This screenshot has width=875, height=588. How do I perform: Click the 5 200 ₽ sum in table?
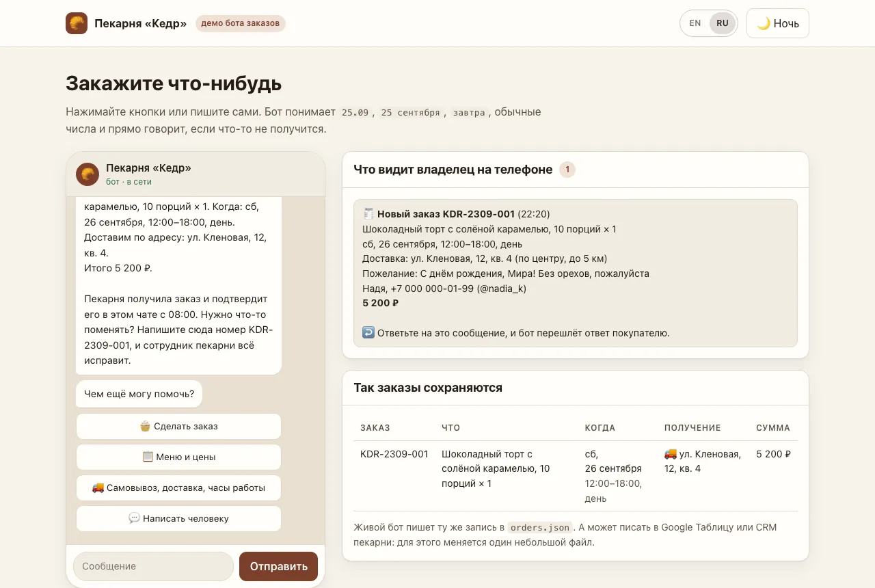(x=773, y=454)
